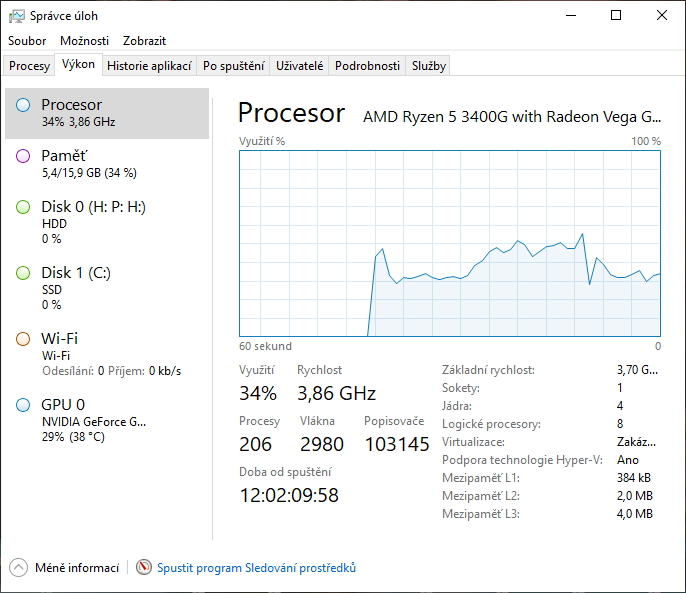Click the Procesor circle icon in sidebar
686x593 pixels.
[23, 105]
